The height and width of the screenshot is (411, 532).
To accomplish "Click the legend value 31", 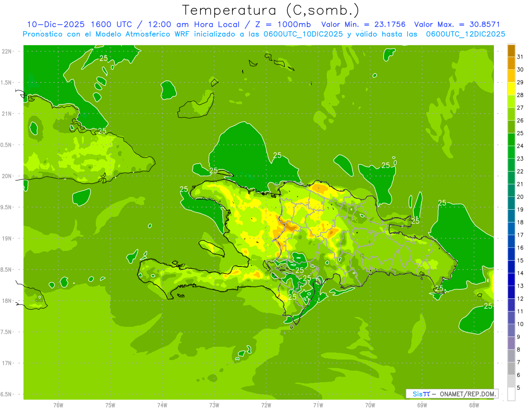I will click(520, 57).
